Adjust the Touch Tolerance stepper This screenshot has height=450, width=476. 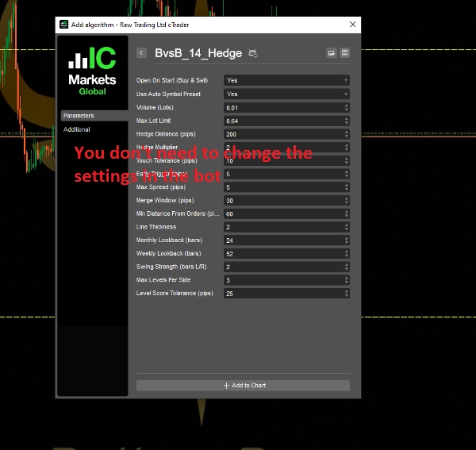pos(347,161)
